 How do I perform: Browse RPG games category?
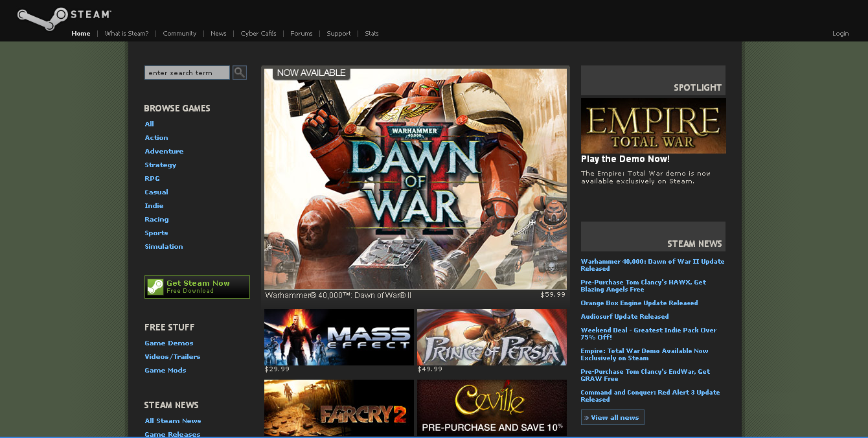click(152, 178)
